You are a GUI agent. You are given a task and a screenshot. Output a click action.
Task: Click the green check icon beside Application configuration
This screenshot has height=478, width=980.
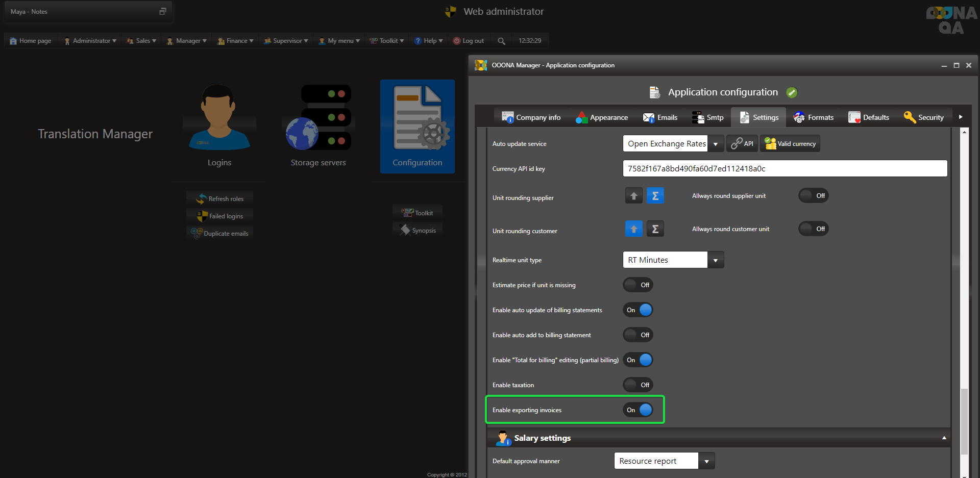[x=792, y=92]
